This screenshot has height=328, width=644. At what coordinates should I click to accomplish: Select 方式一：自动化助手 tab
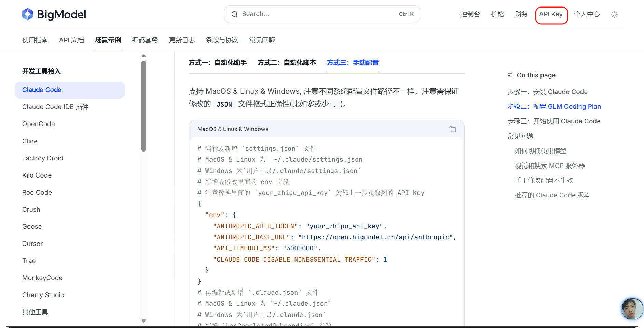[218, 63]
